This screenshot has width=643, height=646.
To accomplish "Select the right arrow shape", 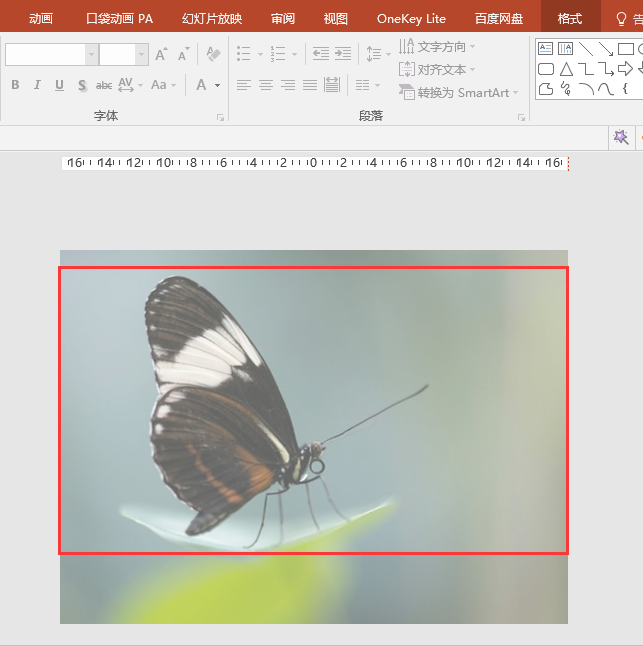I will point(625,68).
